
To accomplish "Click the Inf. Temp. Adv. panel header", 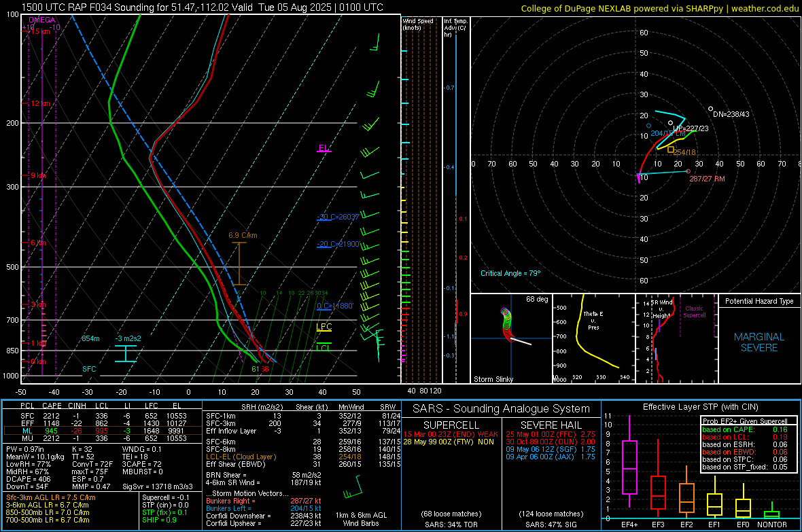I will pos(455,28).
